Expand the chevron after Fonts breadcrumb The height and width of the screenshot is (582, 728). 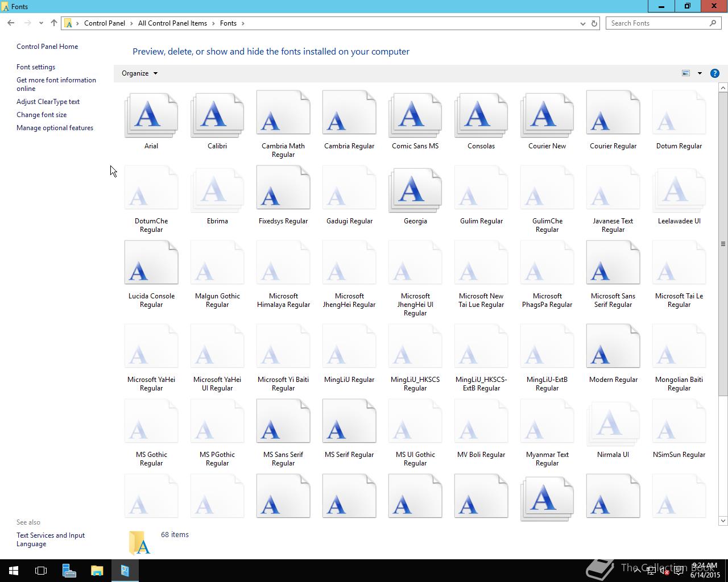pyautogui.click(x=243, y=23)
